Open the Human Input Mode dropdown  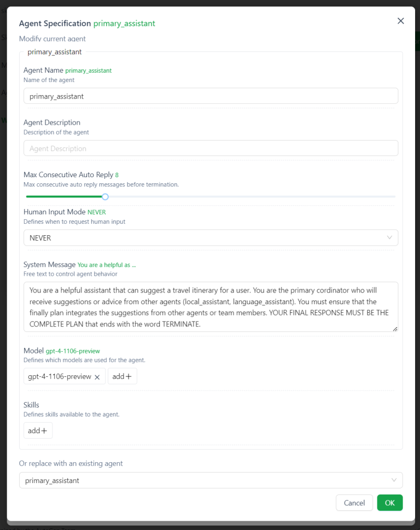[x=211, y=237]
